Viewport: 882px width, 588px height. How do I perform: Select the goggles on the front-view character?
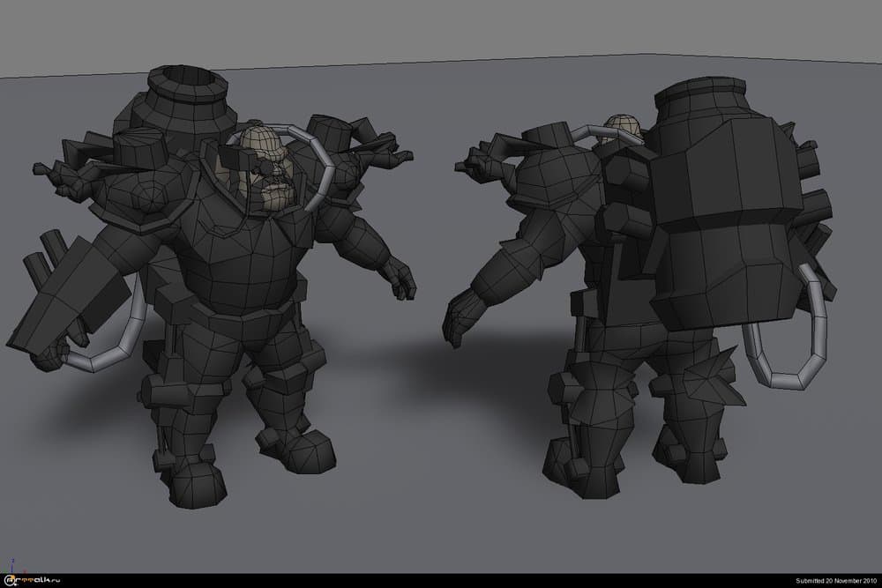(243, 157)
